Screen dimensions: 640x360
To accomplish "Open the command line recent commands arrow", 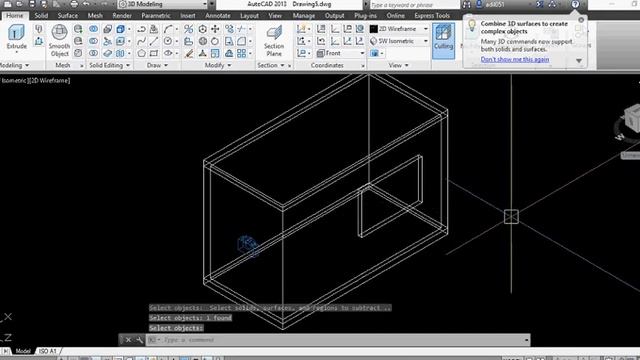I will 527,340.
